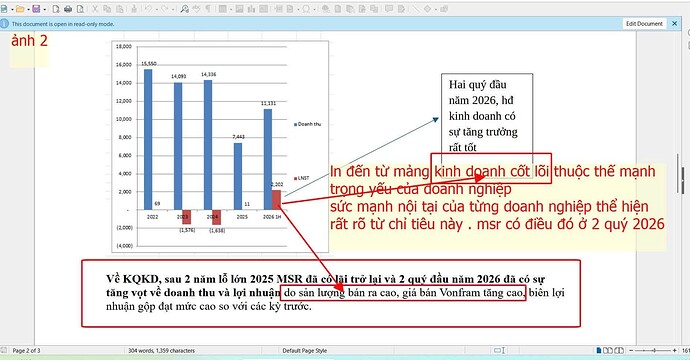Viewport: 690px width, 360px height.
Task: Toggle Track Changes recording icon
Action: tap(401, 9)
